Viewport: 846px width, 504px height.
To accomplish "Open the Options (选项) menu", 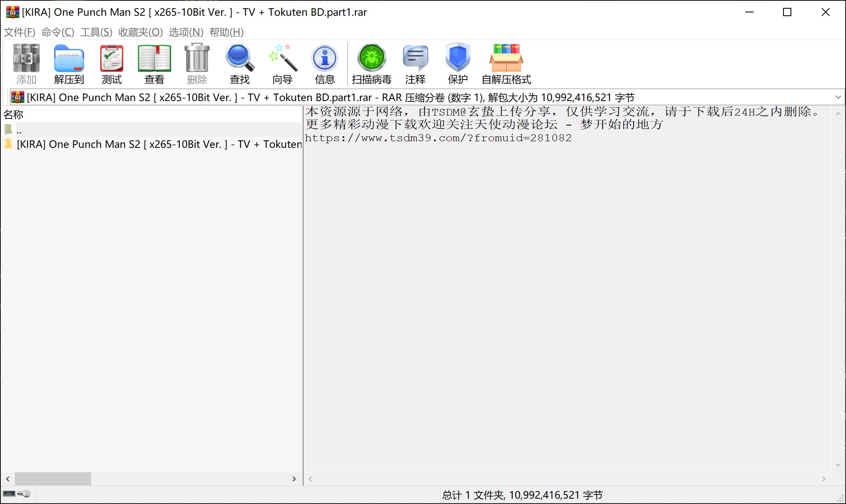I will (x=186, y=32).
